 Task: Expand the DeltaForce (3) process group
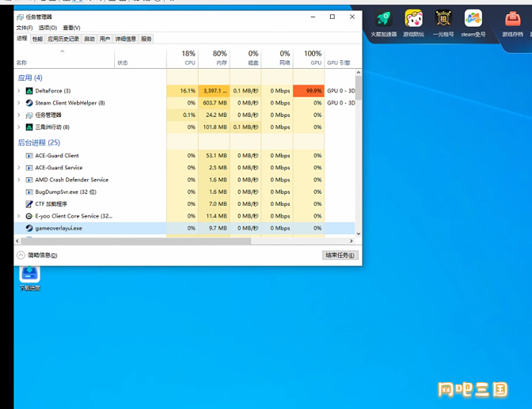[x=19, y=91]
